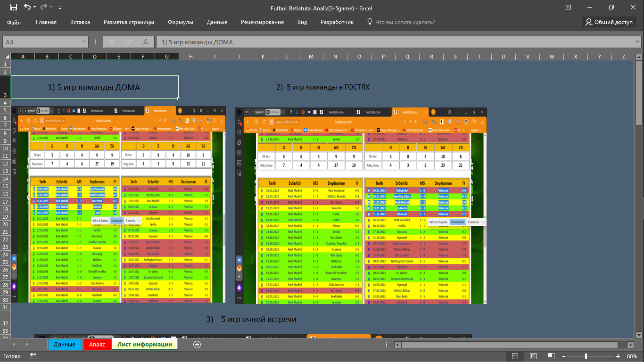Click the macro recording status bar icon
The width and height of the screenshot is (644, 362).
33,356
